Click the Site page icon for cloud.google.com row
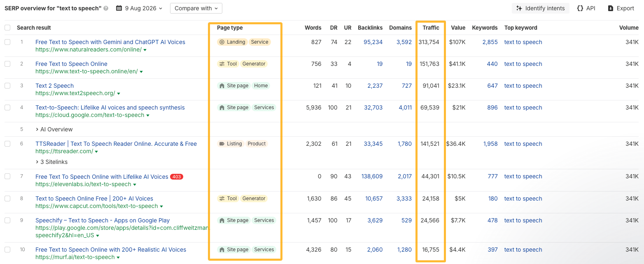This screenshot has width=644, height=264. [x=222, y=107]
